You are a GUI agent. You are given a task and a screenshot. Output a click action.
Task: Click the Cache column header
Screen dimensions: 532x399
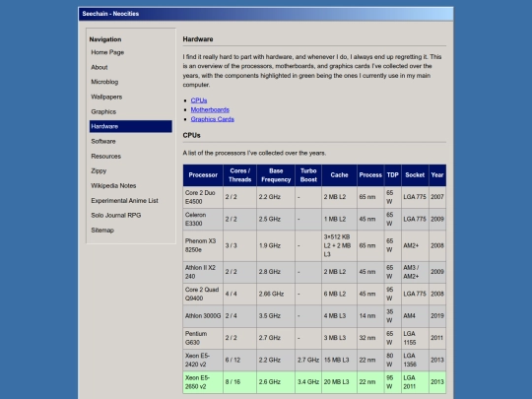[339, 175]
